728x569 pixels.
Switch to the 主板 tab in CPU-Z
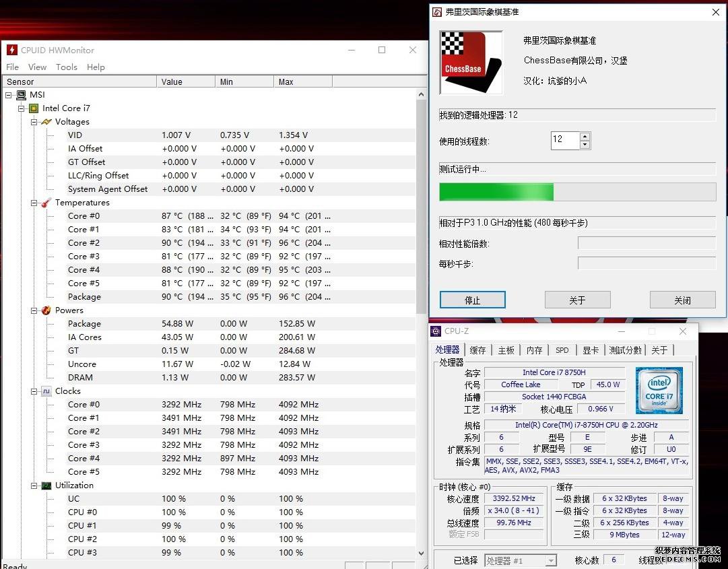(x=506, y=350)
